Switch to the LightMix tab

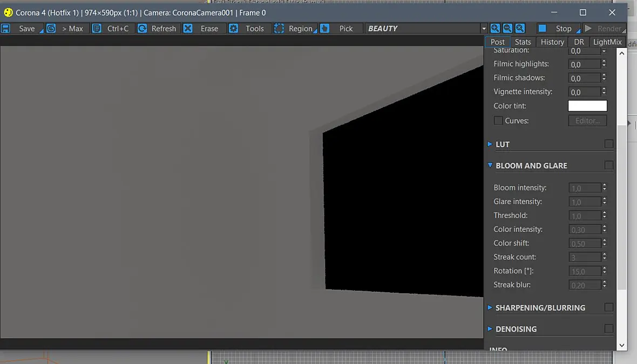tap(607, 42)
